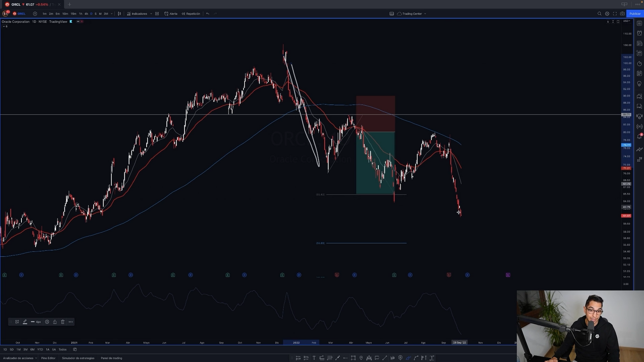Screen dimensions: 644x362
Task: Open the Simulador de estrategias tab
Action: click(78, 358)
